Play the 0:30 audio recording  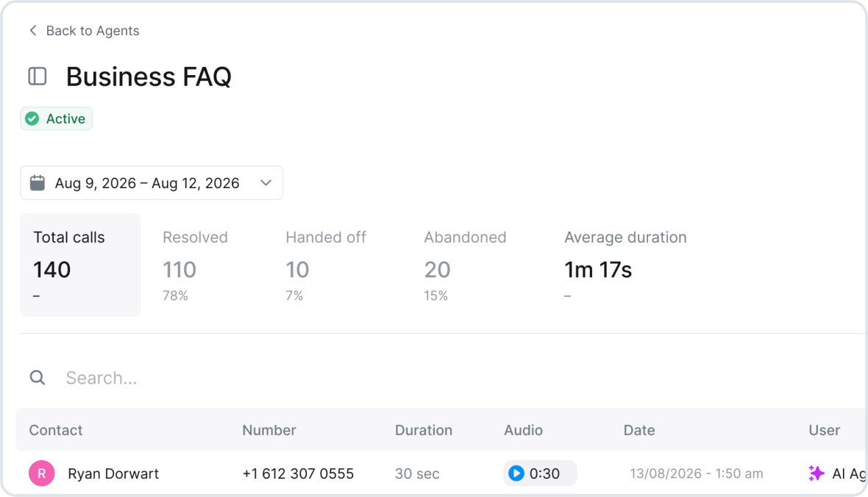tap(516, 473)
